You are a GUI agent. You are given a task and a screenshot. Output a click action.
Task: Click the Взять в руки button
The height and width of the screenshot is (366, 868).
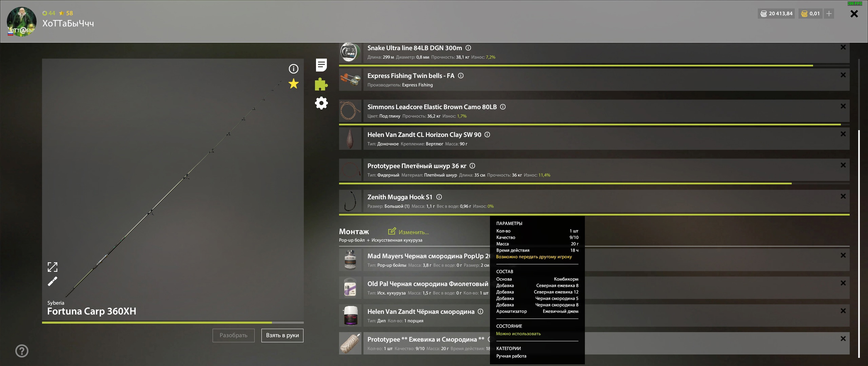coord(282,335)
